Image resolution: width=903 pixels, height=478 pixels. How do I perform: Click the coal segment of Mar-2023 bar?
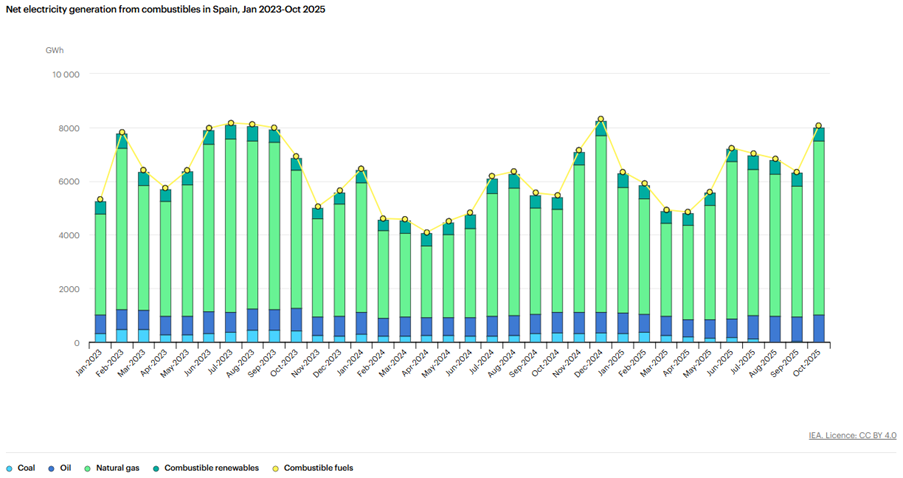pos(143,336)
